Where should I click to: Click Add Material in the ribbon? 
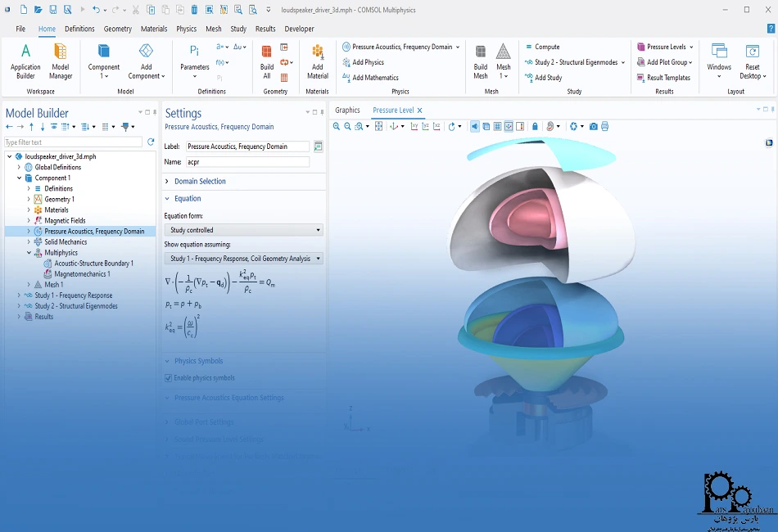[319, 61]
